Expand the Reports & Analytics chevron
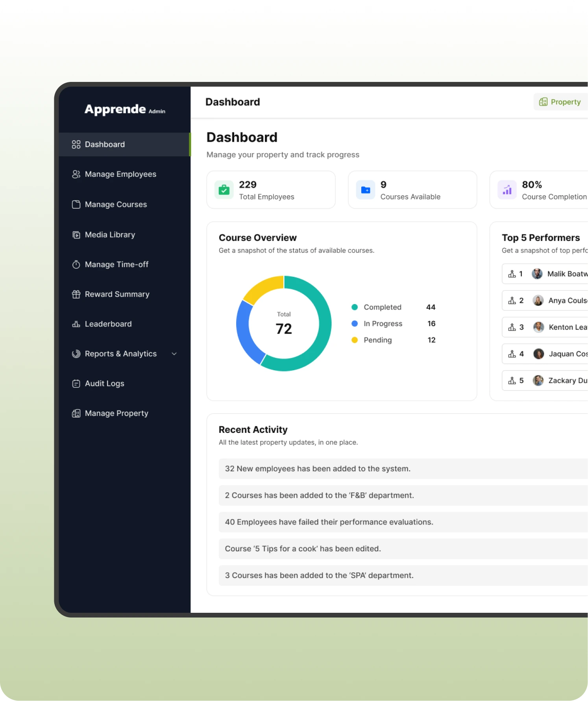 [174, 354]
